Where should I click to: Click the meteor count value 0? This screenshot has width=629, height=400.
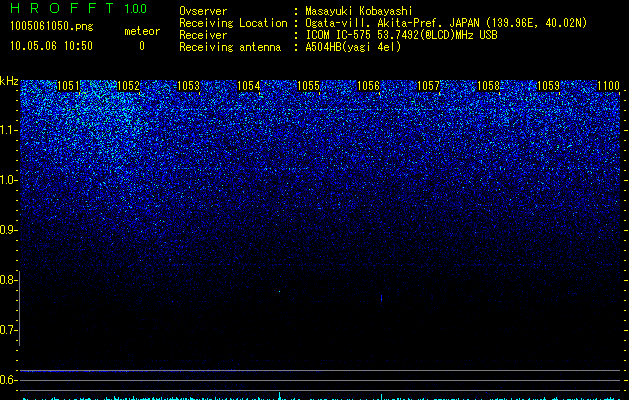pyautogui.click(x=142, y=46)
